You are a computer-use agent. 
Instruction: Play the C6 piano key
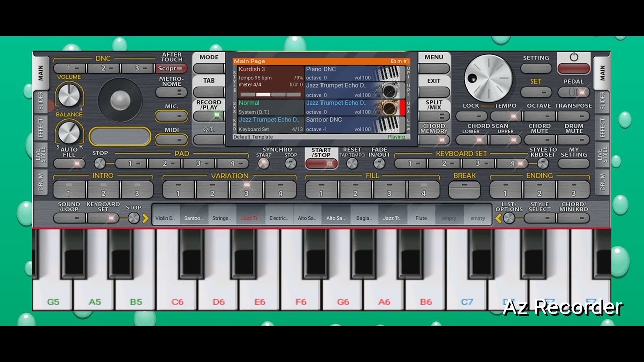(177, 270)
